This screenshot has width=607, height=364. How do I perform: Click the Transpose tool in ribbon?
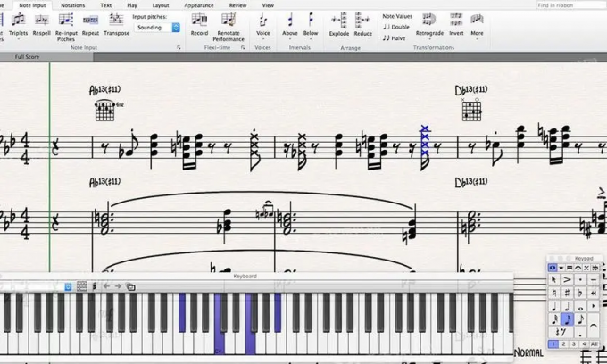click(x=116, y=22)
